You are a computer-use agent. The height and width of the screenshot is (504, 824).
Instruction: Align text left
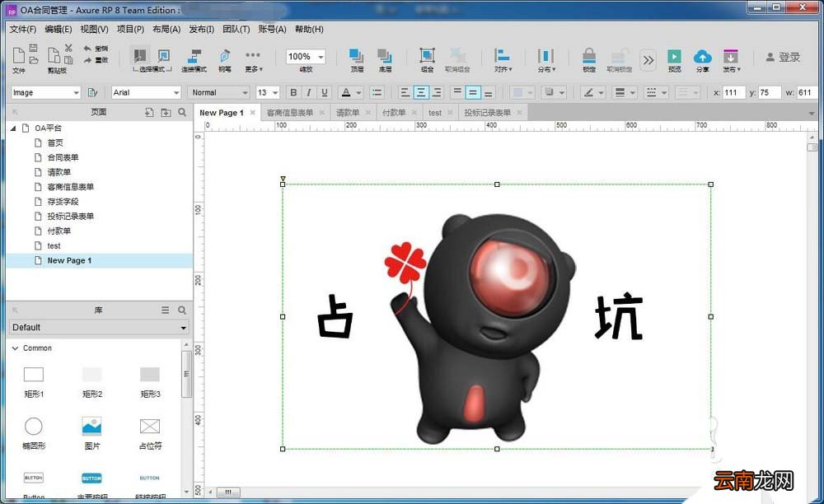tap(405, 92)
